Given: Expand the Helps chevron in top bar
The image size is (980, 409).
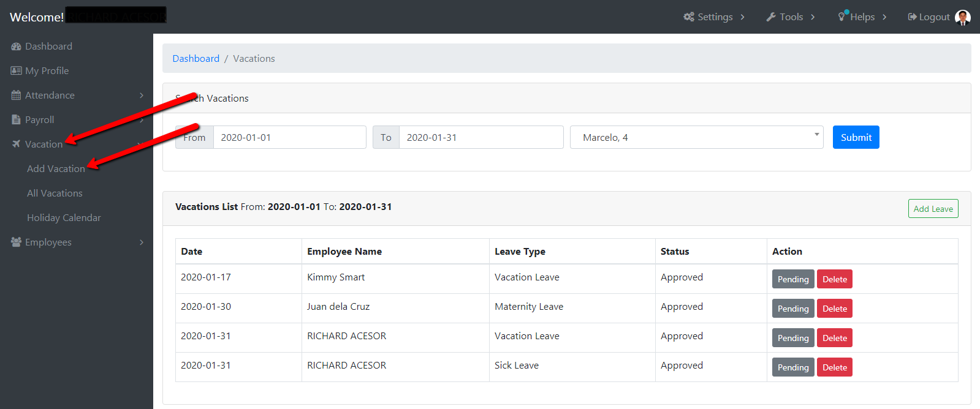Looking at the screenshot, I should 884,17.
